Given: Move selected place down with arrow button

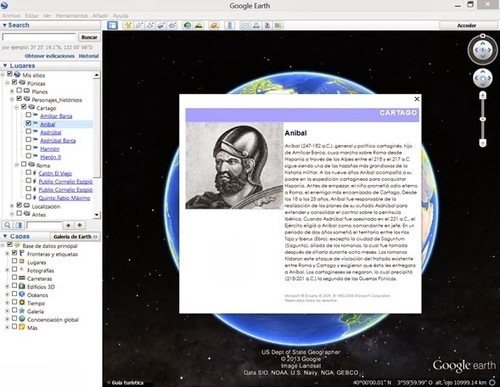Looking at the screenshot, I should (x=79, y=225).
